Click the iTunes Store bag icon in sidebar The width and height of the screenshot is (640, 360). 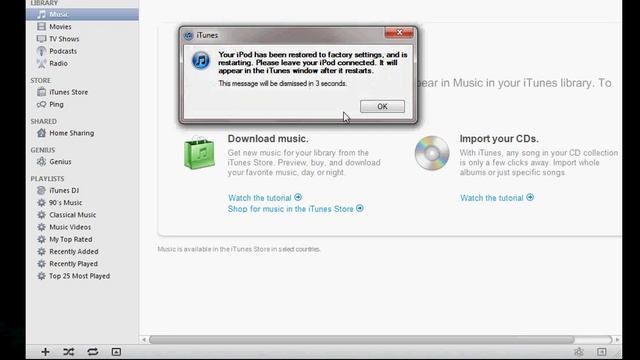pos(41,92)
